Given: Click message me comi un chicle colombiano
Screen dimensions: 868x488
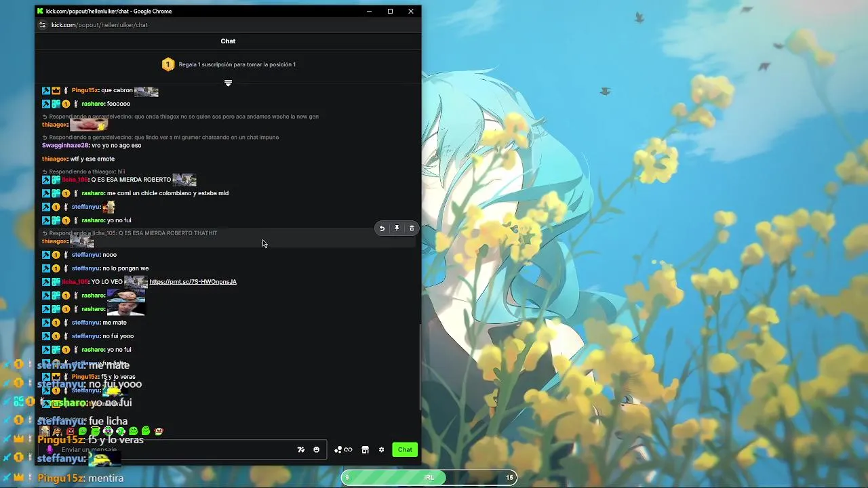Looking at the screenshot, I should click(167, 193).
